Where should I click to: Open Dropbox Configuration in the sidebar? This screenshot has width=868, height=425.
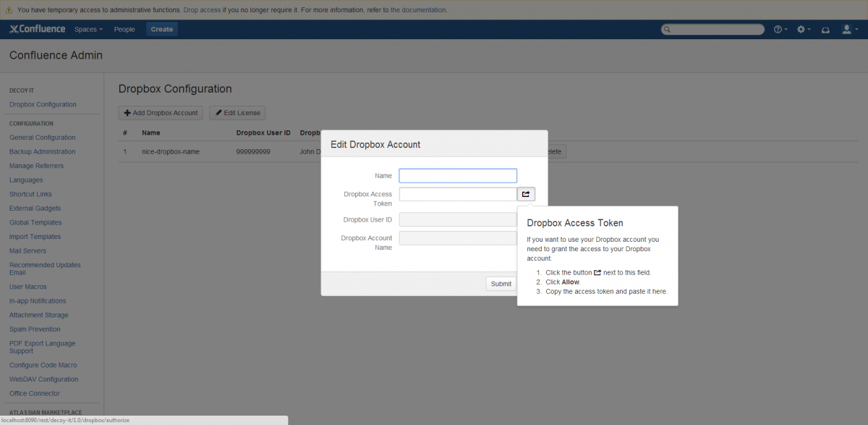(x=43, y=104)
